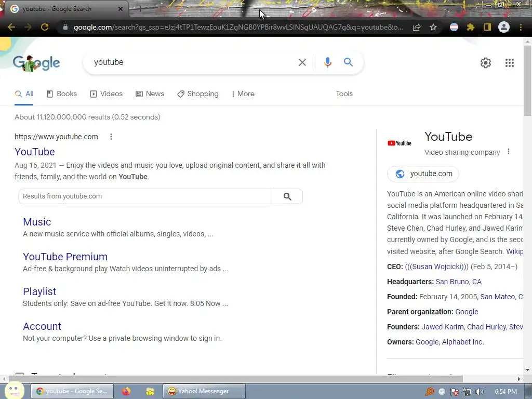Image resolution: width=532 pixels, height=399 pixels.
Task: Switch to the Videos tab
Action: click(x=106, y=94)
